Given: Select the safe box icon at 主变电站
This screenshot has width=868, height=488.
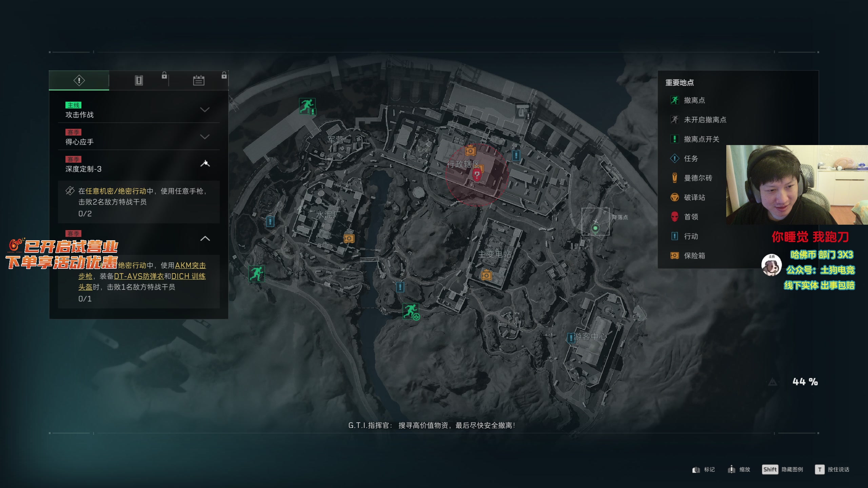Looking at the screenshot, I should pyautogui.click(x=486, y=275).
